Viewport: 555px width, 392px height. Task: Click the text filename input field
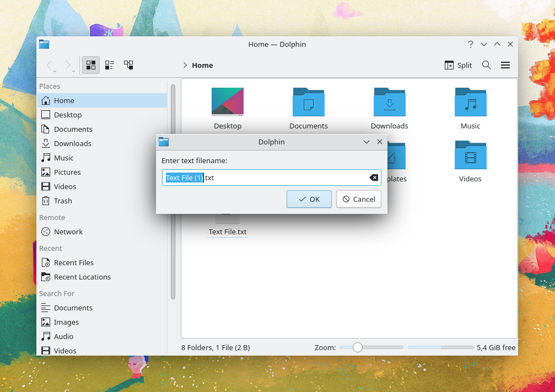(x=272, y=178)
